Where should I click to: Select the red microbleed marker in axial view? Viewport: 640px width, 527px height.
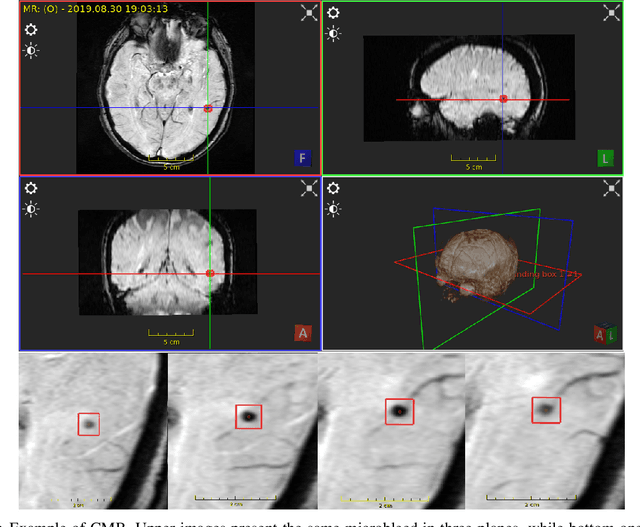(x=208, y=108)
